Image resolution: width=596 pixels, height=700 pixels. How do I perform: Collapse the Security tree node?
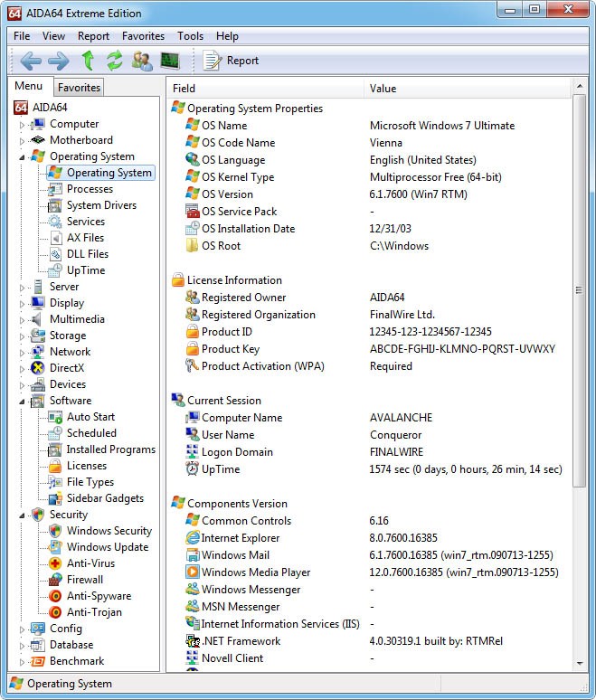(22, 516)
